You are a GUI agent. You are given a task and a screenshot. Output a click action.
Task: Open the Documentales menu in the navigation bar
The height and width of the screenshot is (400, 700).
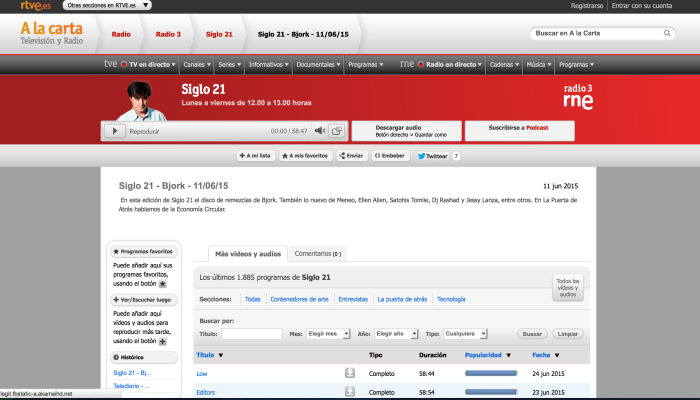(x=319, y=64)
